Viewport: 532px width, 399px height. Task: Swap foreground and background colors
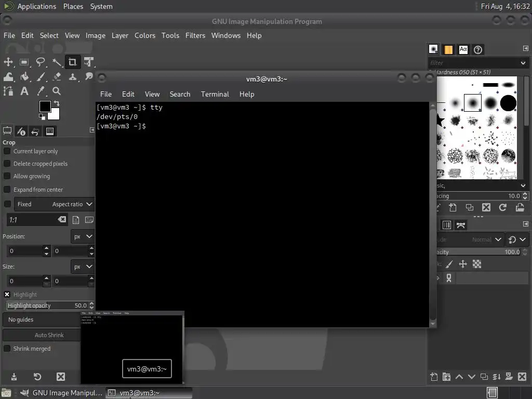tap(57, 103)
